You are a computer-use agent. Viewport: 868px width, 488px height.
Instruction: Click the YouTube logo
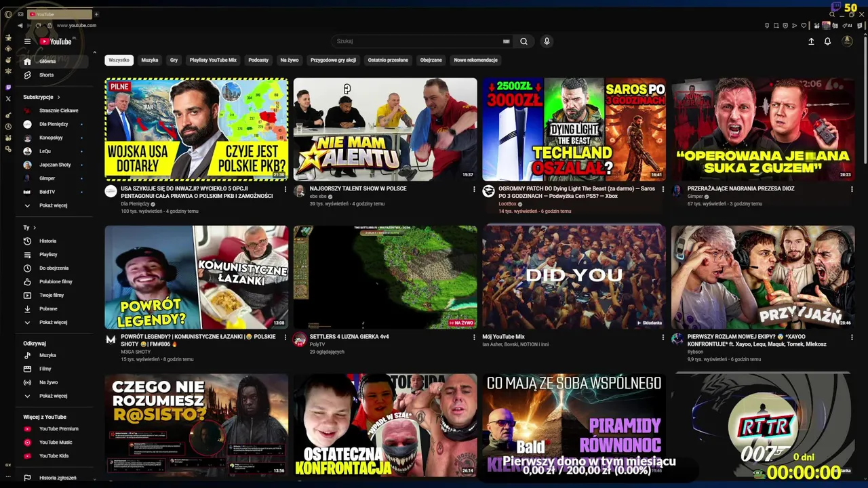click(56, 41)
